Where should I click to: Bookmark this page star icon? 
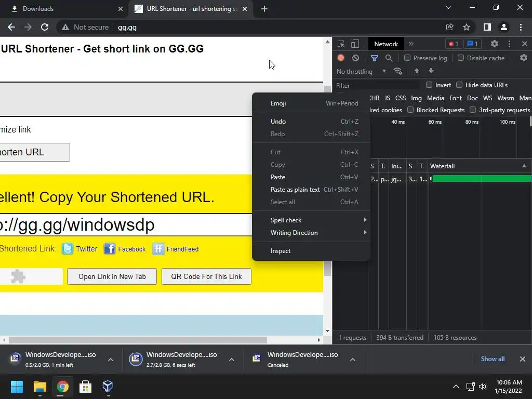click(467, 27)
